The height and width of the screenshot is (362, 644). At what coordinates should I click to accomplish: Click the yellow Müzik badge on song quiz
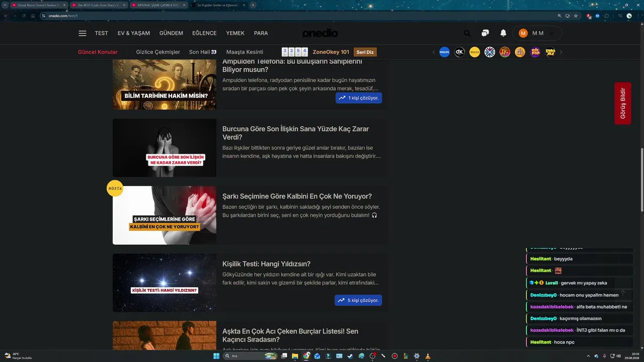pos(115,189)
